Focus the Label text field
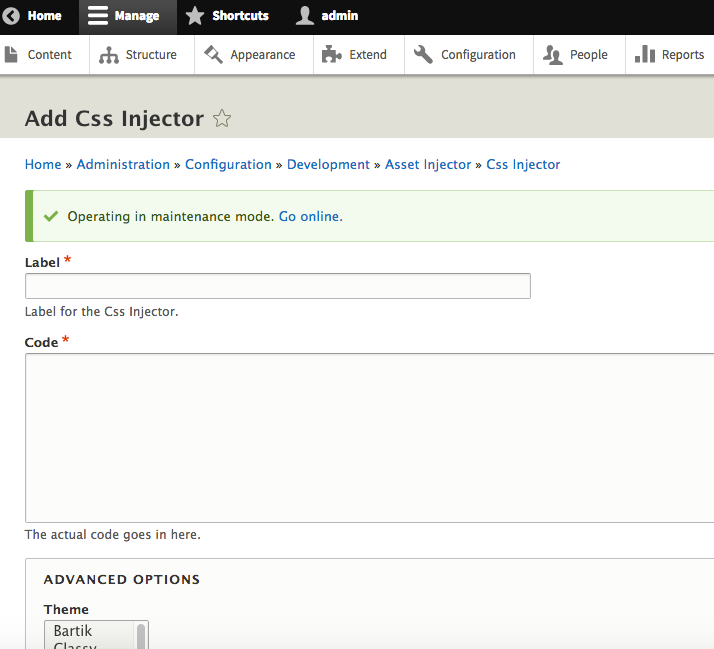Image resolution: width=714 pixels, height=649 pixels. (278, 286)
